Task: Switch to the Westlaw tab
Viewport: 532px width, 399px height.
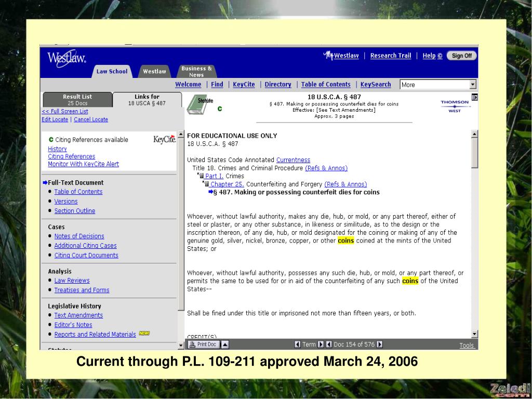Action: click(155, 71)
